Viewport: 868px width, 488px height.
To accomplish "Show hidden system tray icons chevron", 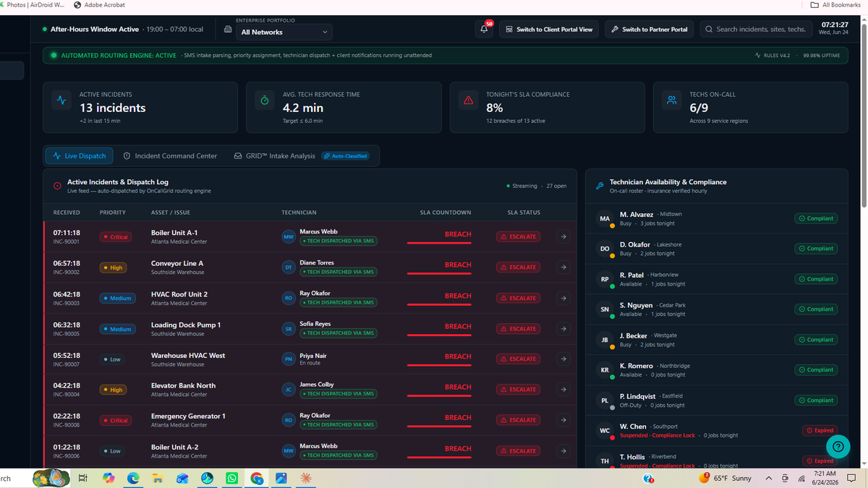I will 767,478.
